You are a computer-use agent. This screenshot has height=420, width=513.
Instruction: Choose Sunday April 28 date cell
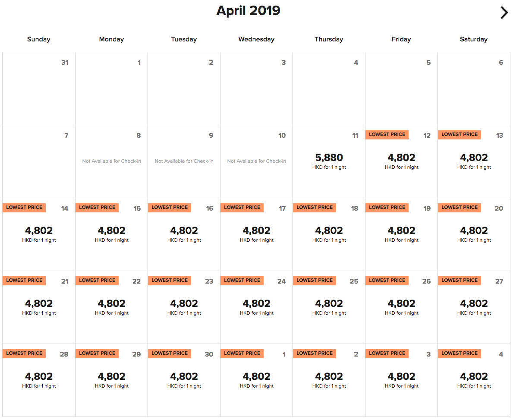[39, 380]
